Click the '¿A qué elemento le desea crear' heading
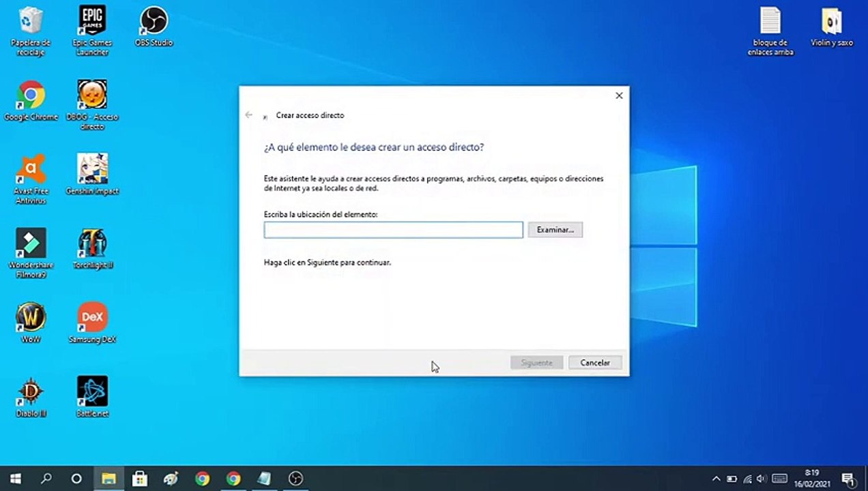 [374, 147]
